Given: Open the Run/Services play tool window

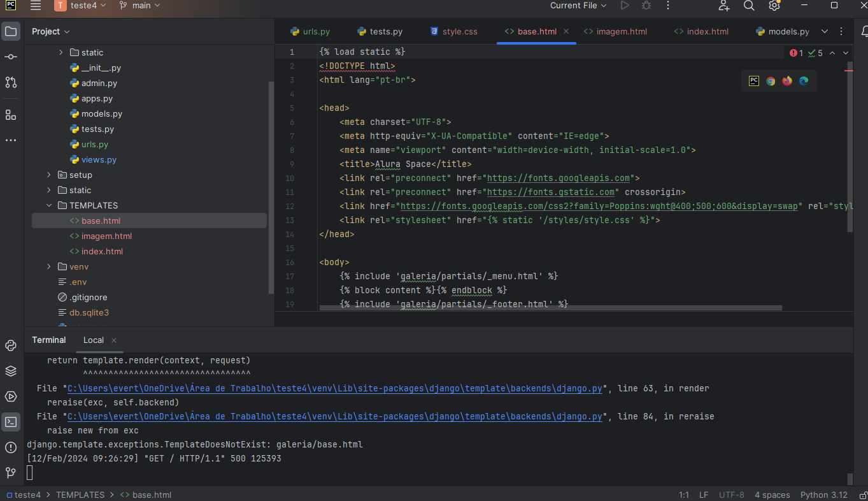Looking at the screenshot, I should (x=11, y=396).
